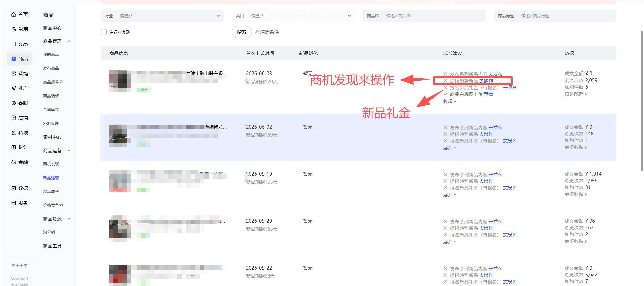The width and height of the screenshot is (644, 286).
Task: Go to 商机发现 submenu item
Action: pyautogui.click(x=51, y=164)
